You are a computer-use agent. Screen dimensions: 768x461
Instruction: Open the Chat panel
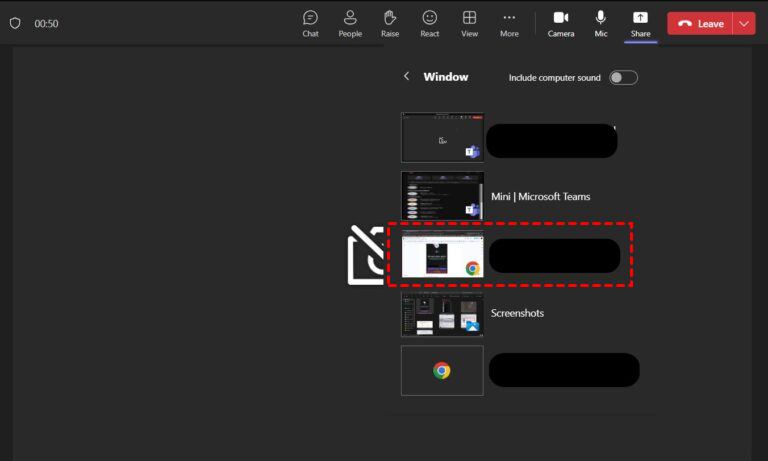pyautogui.click(x=310, y=23)
